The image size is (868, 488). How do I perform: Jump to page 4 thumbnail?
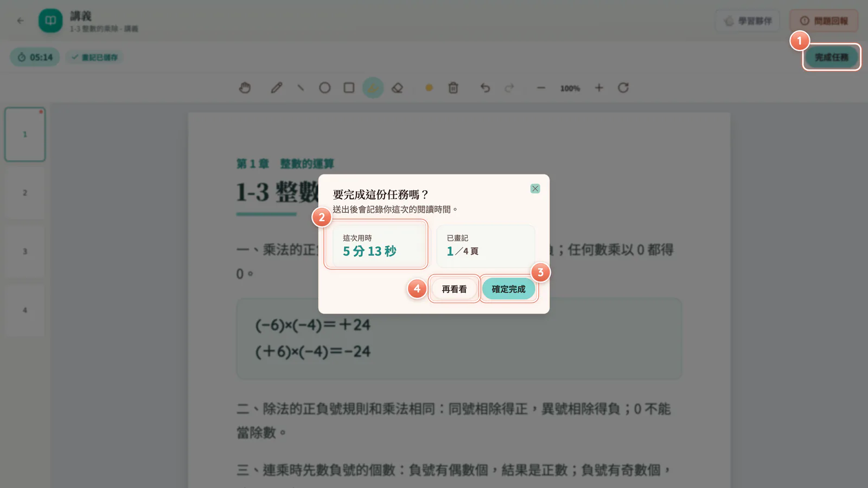25,310
